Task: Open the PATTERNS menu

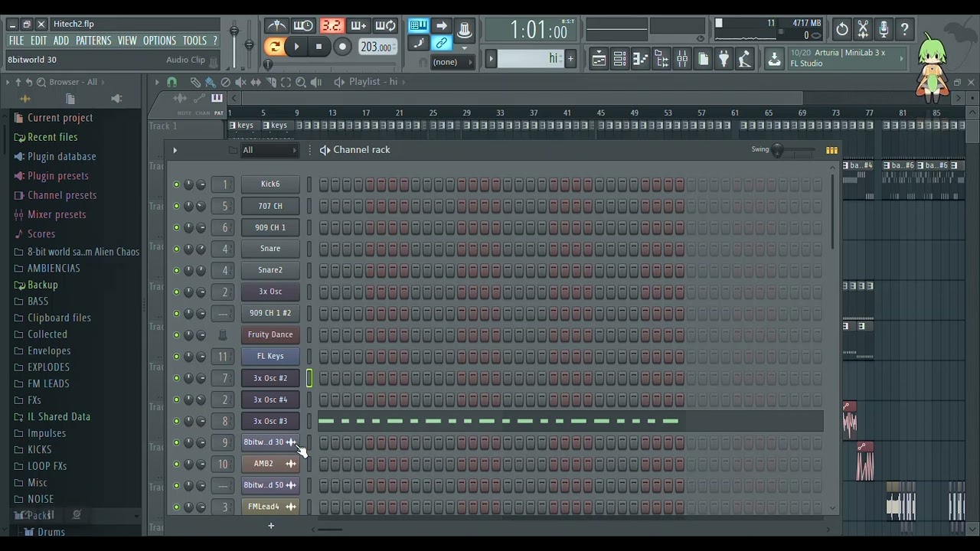Action: [93, 41]
